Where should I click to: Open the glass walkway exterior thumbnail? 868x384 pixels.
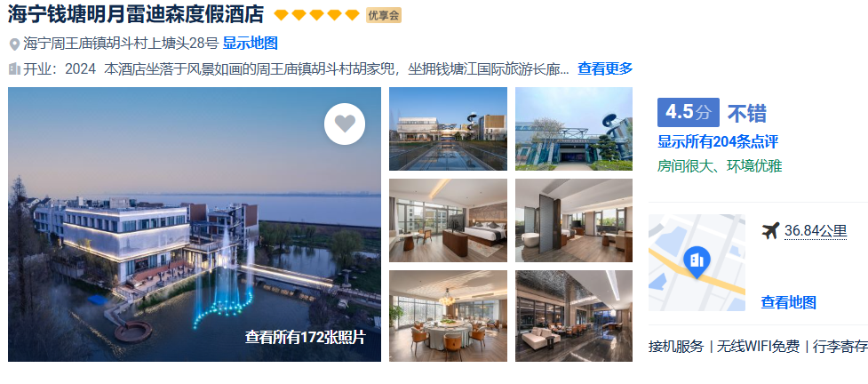[448, 129]
